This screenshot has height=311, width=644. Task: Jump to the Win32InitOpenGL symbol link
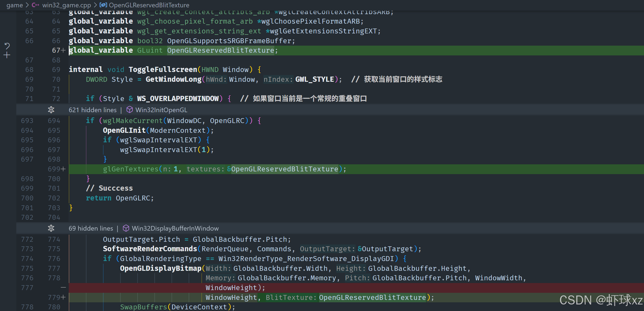[161, 110]
